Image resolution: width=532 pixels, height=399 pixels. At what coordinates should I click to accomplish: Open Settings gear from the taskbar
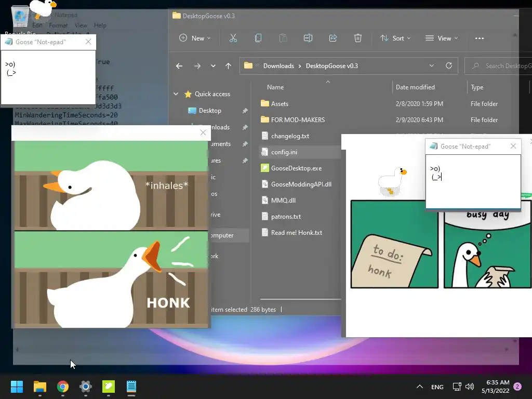click(x=86, y=387)
